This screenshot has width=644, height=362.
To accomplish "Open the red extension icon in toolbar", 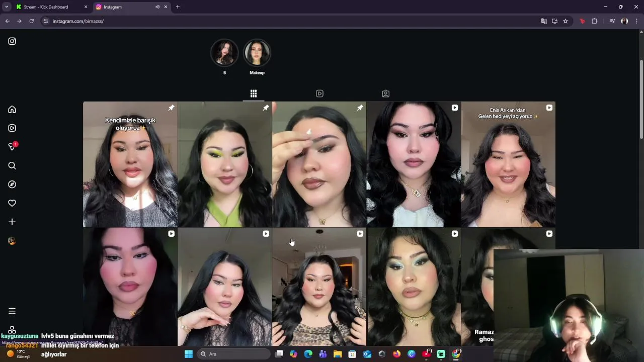I will pos(582,21).
